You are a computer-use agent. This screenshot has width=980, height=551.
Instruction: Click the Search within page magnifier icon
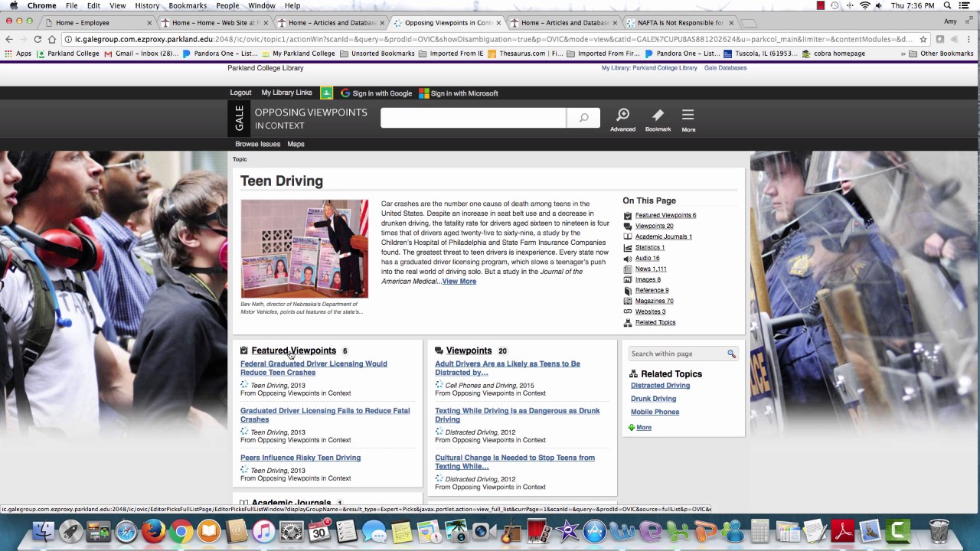click(x=731, y=354)
